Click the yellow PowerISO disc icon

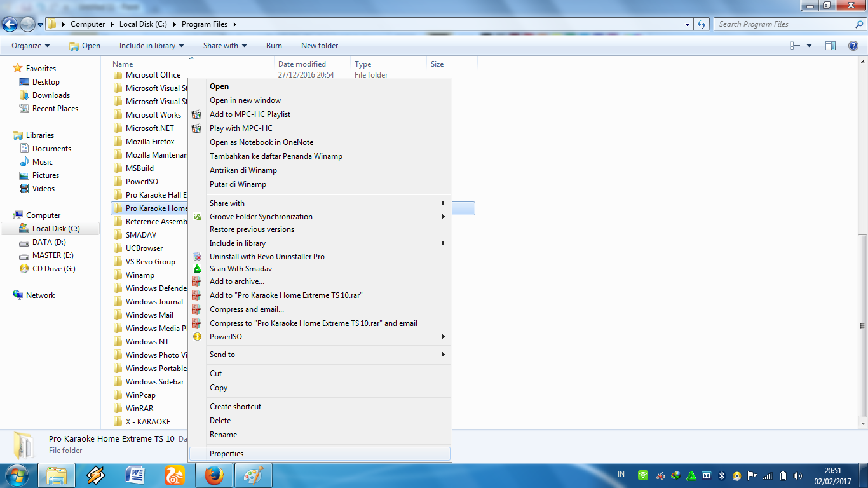(x=197, y=337)
